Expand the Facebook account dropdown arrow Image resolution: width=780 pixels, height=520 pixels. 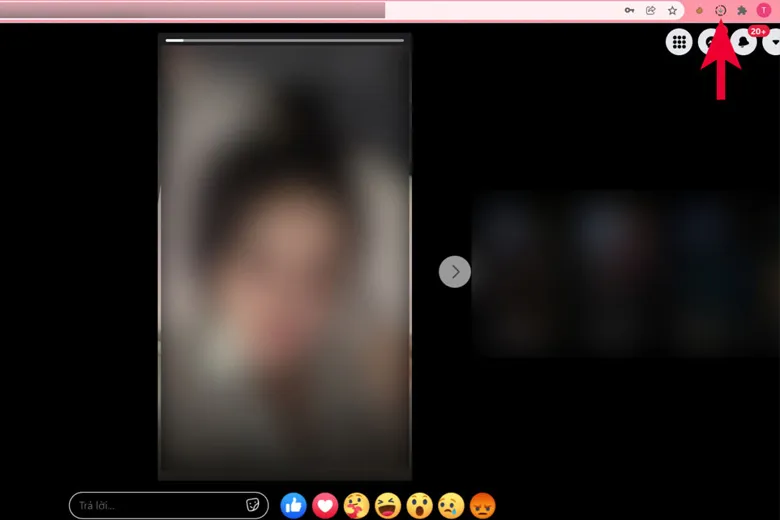coord(773,42)
